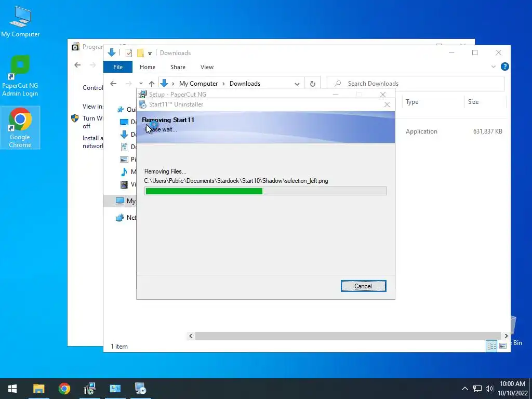
Task: Click the Search Downloads field
Action: (x=416, y=84)
